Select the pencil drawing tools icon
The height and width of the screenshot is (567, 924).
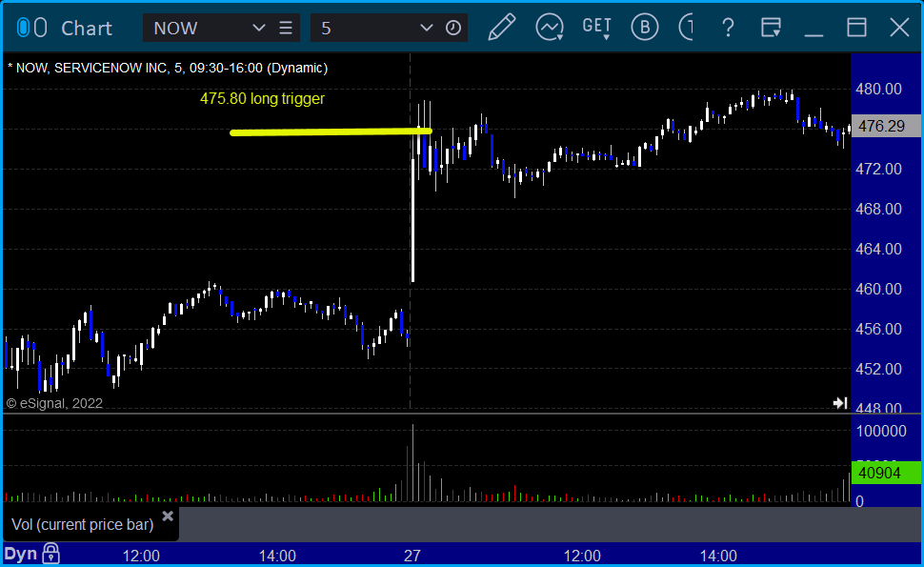502,27
